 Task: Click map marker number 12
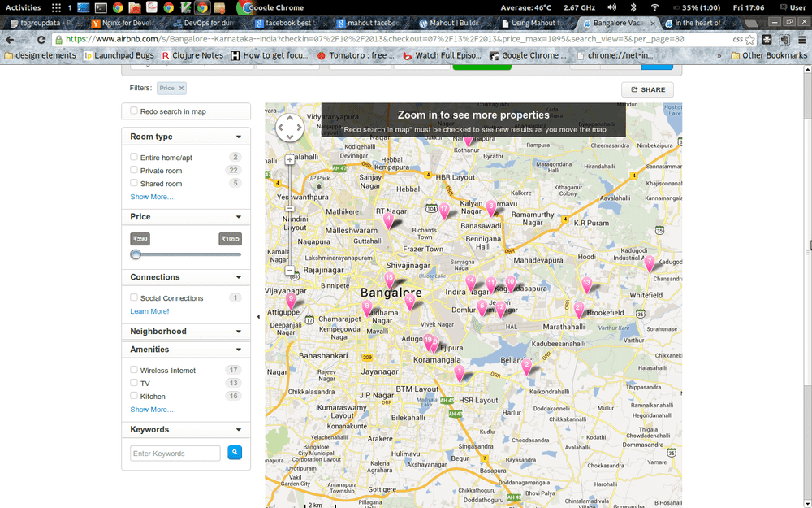[500, 309]
